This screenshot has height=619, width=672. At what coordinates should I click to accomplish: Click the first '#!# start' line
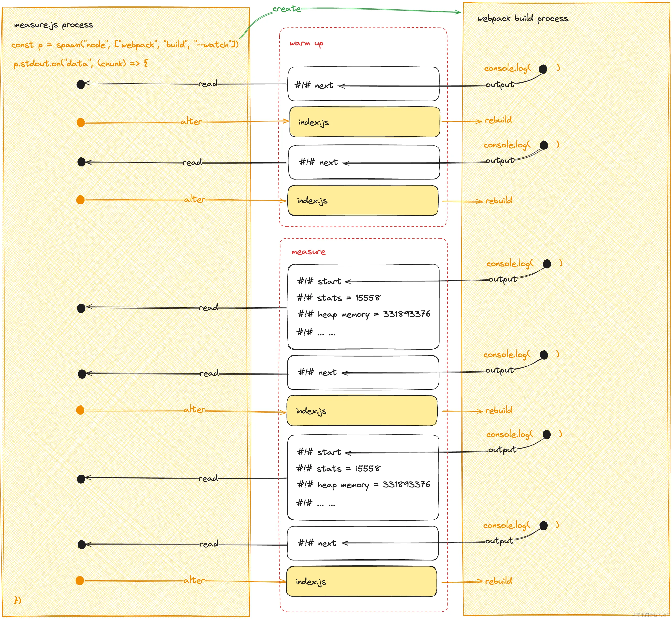pos(319,281)
